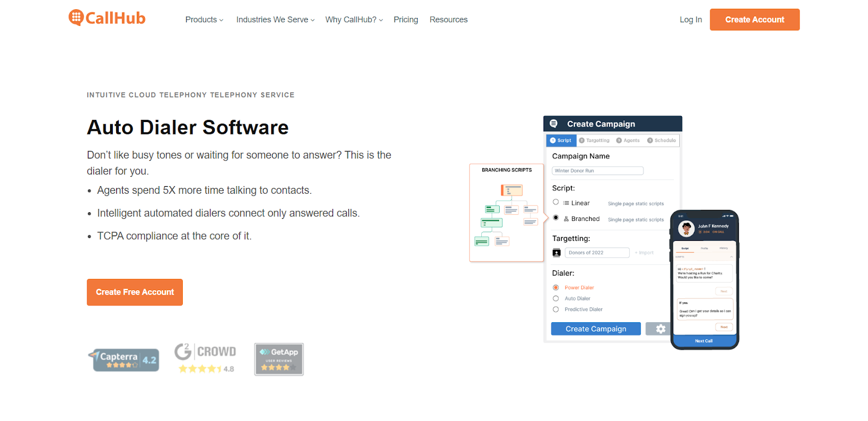Screen dimensions: 868x421
Task: Click the 'Donors of 2022' targetting field
Action: (x=597, y=253)
